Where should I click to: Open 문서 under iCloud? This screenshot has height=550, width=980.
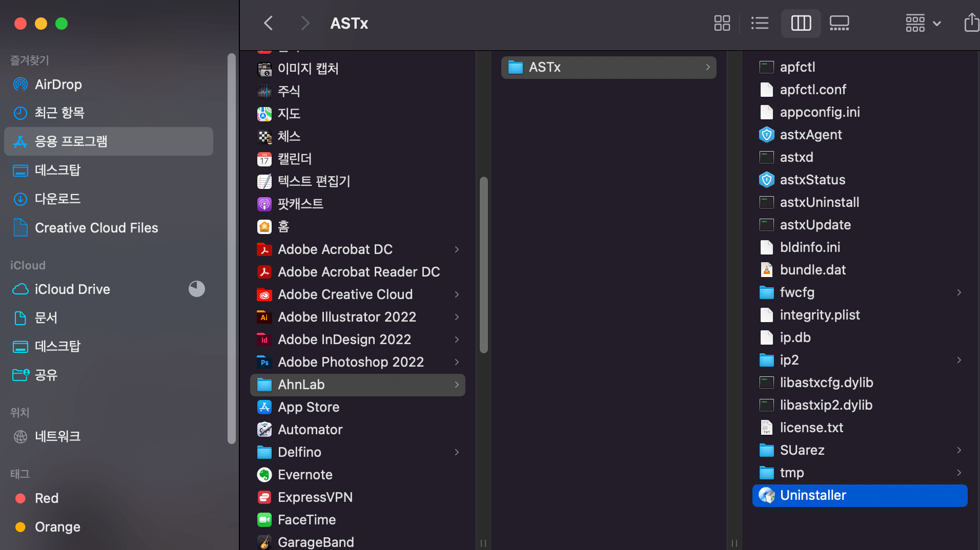[x=109, y=318]
